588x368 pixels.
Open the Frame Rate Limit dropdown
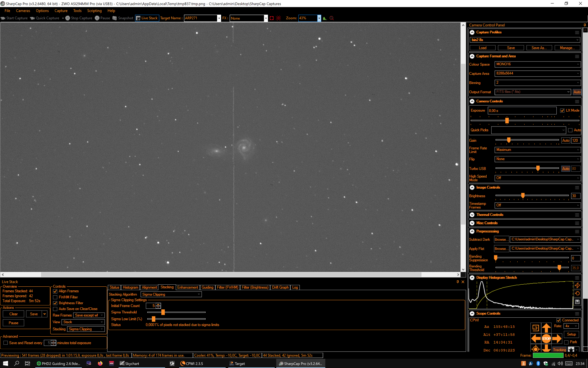click(x=537, y=150)
